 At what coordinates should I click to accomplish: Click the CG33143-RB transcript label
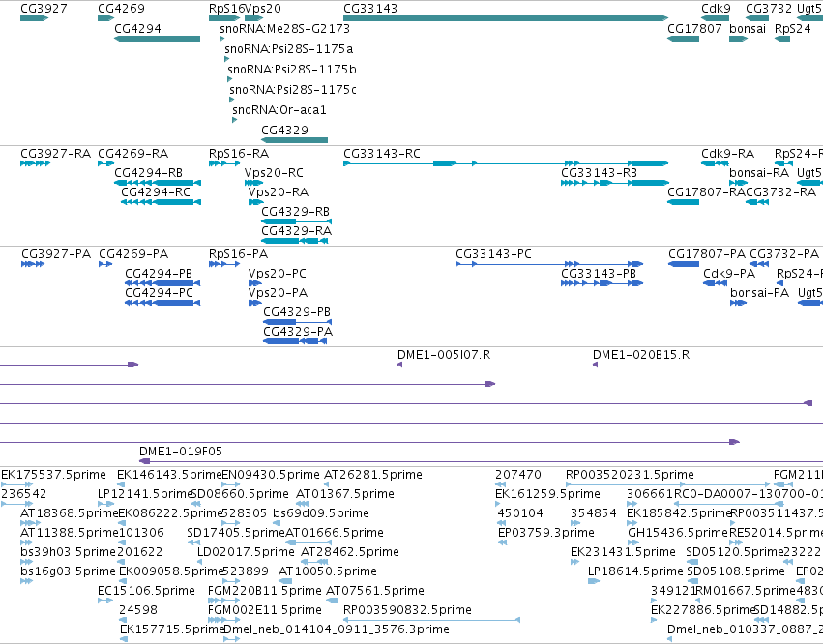coord(599,173)
